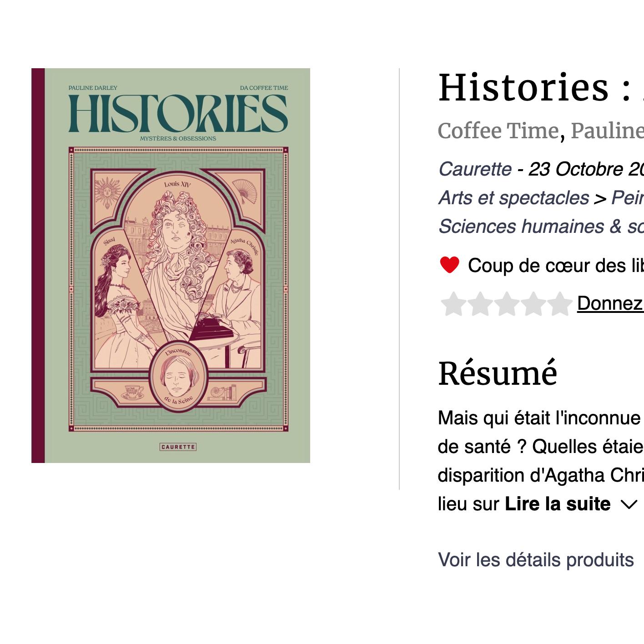This screenshot has width=644, height=644.
Task: Select the first rating star
Action: (454, 304)
